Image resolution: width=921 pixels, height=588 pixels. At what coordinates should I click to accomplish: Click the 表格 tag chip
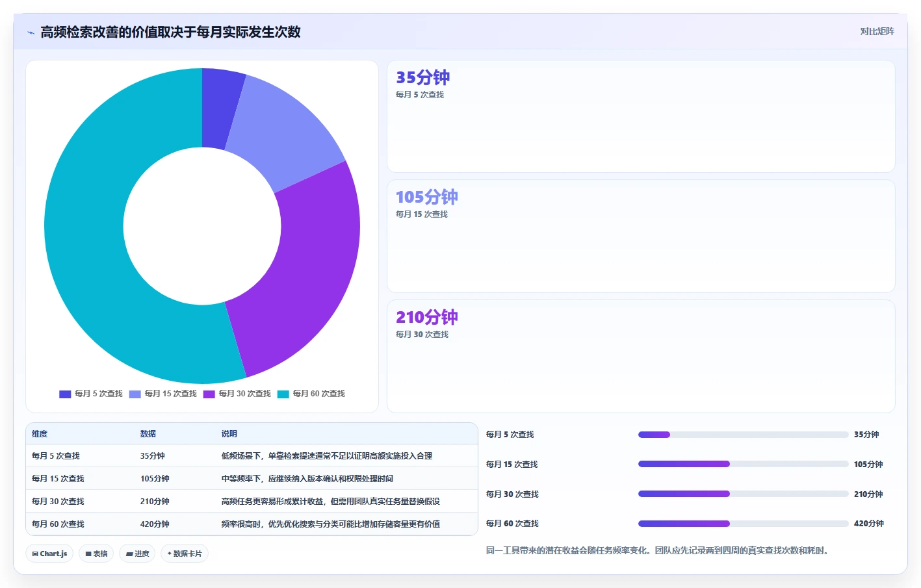click(96, 554)
